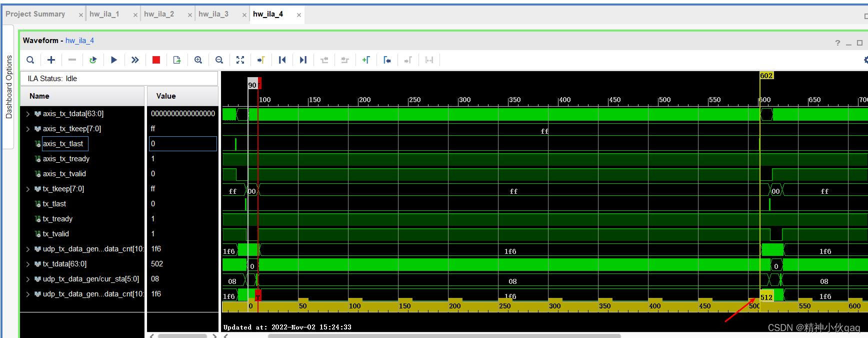Expand udp_tx_data_gen/cur_sta[5:0] bus
This screenshot has width=868, height=338.
point(28,279)
